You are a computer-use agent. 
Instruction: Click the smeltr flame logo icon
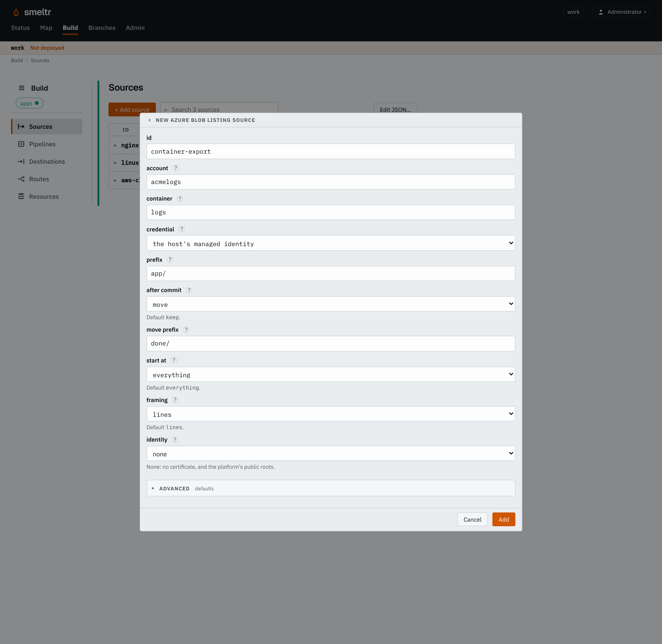[x=16, y=12]
